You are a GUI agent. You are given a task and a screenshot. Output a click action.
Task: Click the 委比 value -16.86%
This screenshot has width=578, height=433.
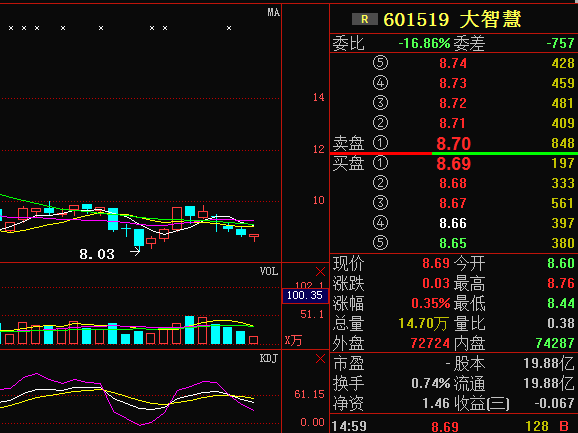click(424, 43)
